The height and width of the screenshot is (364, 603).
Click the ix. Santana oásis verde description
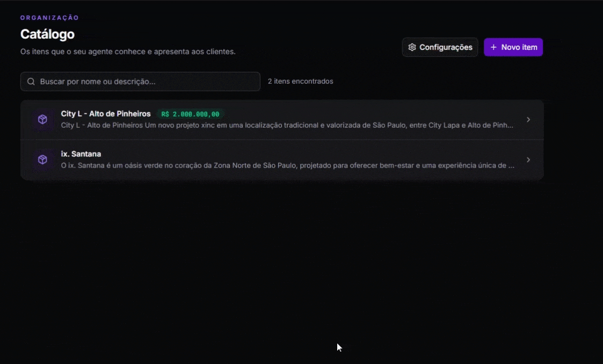(287, 165)
